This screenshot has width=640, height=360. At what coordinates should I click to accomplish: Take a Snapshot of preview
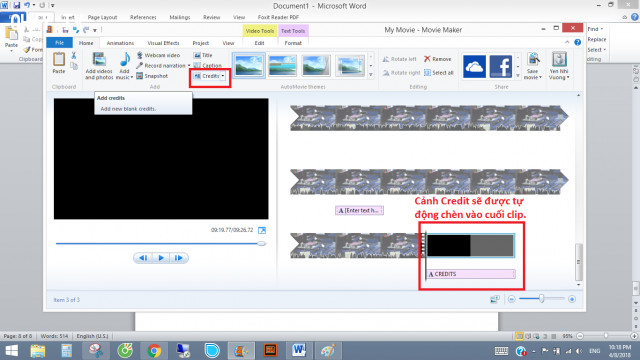152,76
